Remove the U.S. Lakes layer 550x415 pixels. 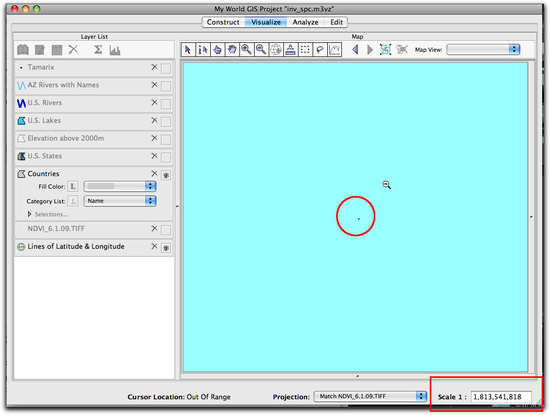click(154, 120)
